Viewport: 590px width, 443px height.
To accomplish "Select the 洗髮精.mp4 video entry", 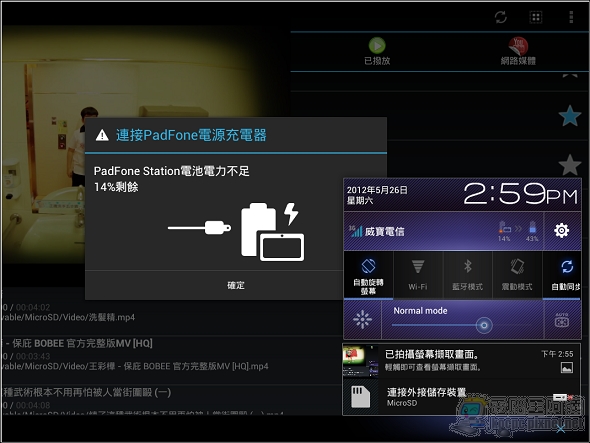I will (x=171, y=312).
